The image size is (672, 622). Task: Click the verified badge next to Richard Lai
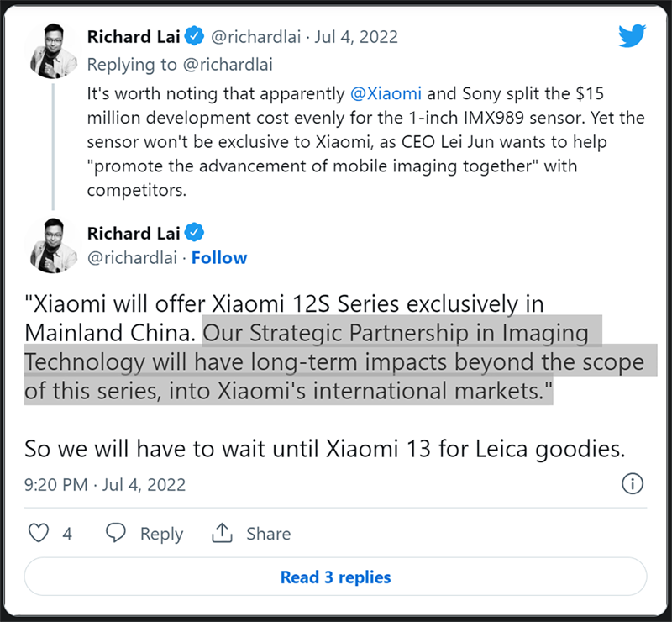click(194, 36)
